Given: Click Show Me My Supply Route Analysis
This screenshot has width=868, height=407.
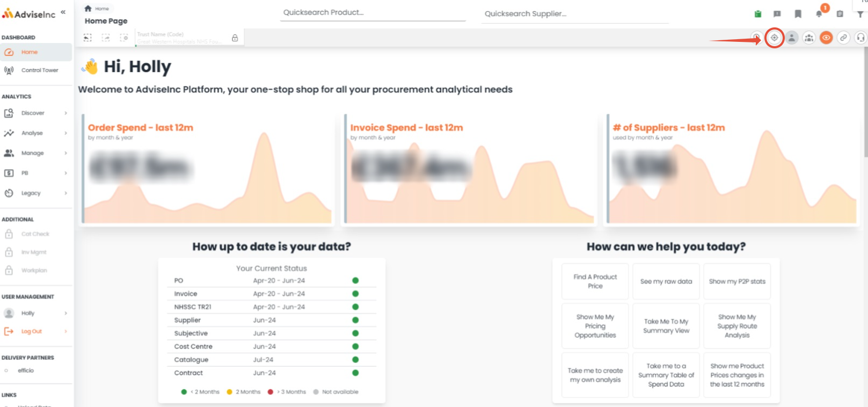Looking at the screenshot, I should (737, 326).
